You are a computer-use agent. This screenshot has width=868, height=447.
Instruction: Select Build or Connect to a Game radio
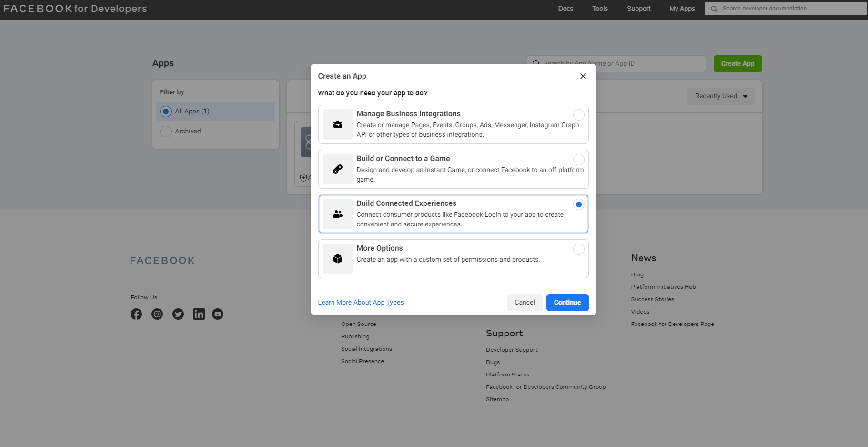[x=578, y=160]
